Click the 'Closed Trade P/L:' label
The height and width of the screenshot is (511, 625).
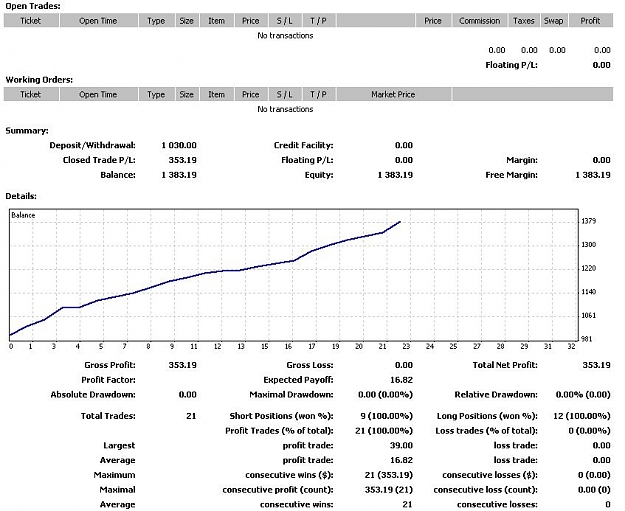[99, 160]
